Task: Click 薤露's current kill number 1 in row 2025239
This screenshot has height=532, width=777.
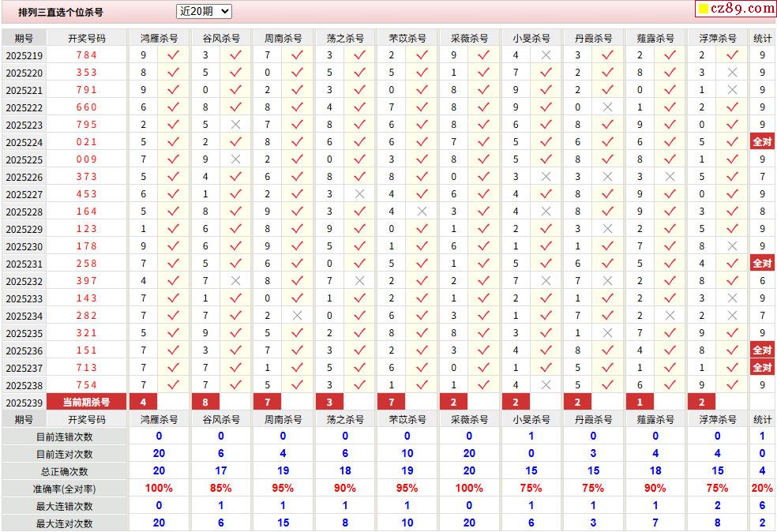Action: tap(640, 403)
